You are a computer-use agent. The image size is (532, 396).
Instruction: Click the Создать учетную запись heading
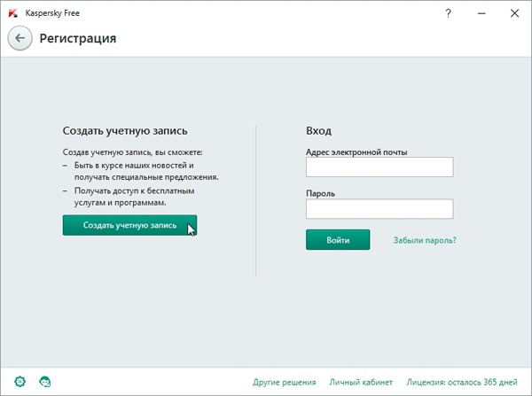coord(125,131)
